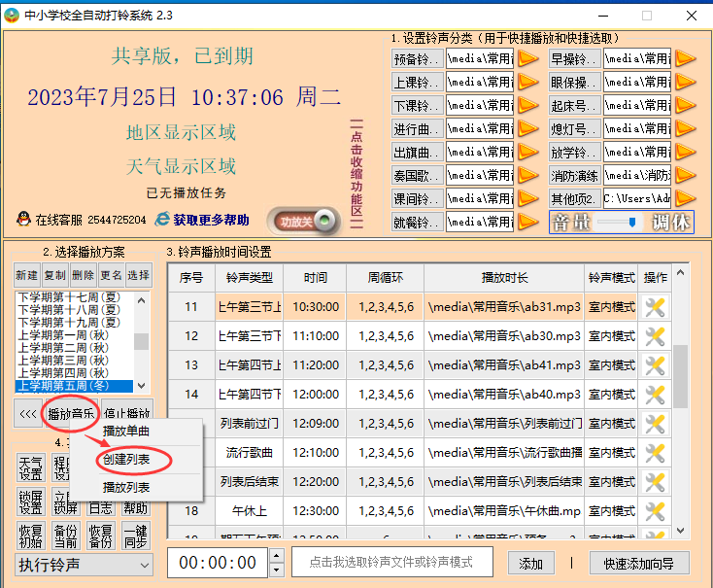Select 播放列表 in the context menu

[126, 487]
